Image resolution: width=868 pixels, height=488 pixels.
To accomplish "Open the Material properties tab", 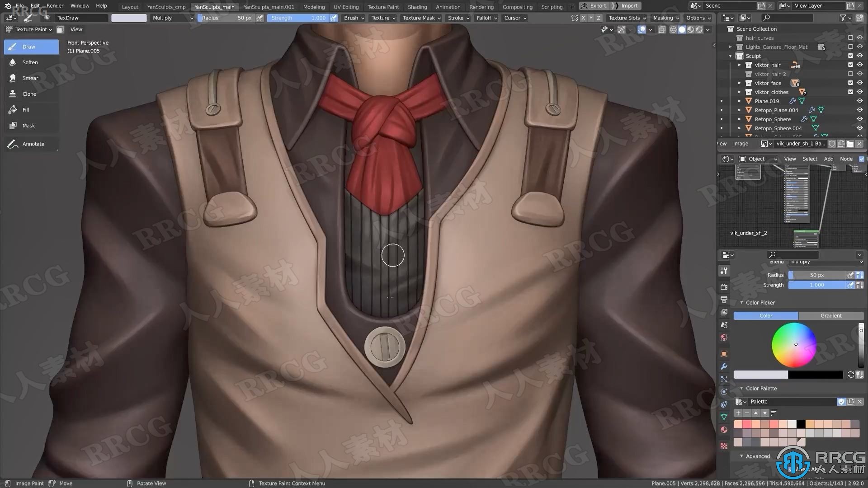I will pos(724,430).
